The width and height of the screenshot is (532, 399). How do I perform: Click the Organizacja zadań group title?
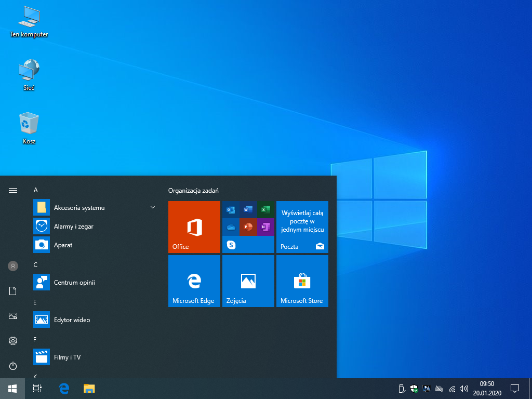coord(193,191)
